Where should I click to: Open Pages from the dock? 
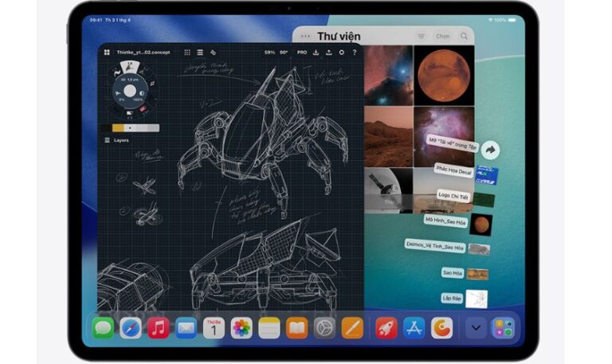[352, 328]
